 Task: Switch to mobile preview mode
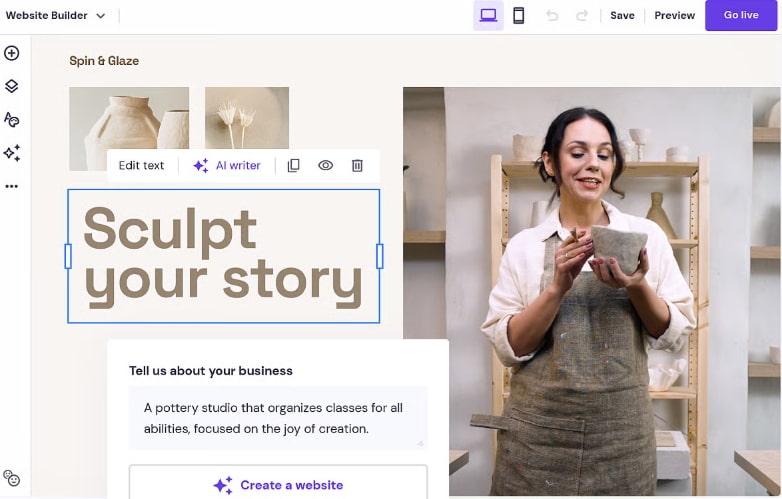click(518, 15)
